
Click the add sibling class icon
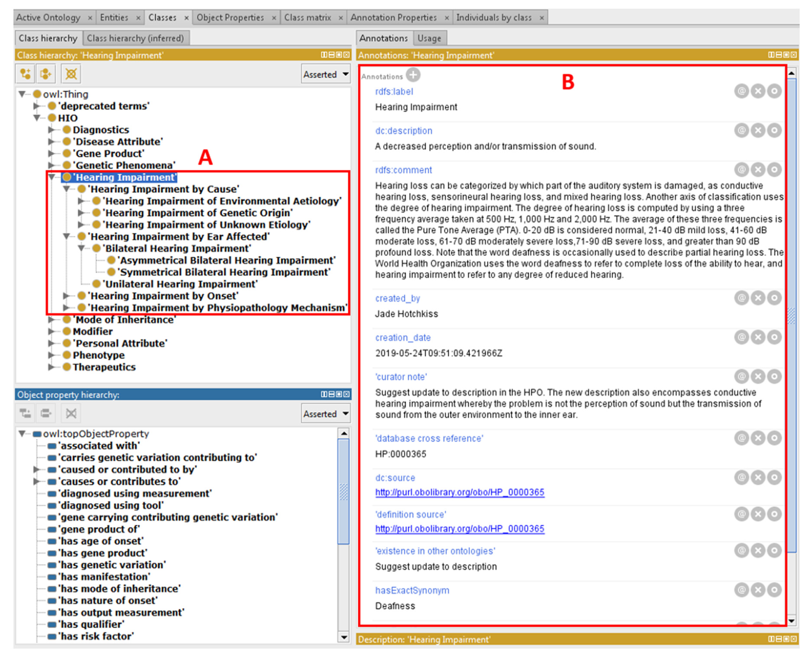[x=46, y=73]
